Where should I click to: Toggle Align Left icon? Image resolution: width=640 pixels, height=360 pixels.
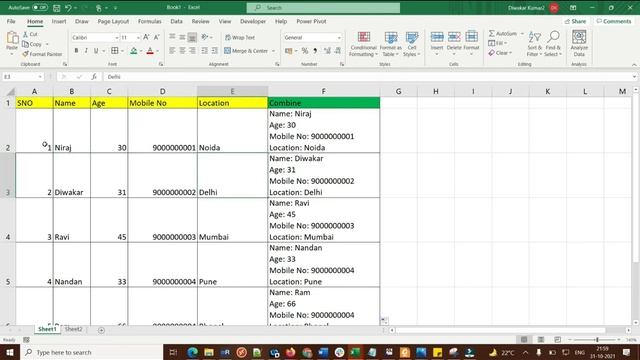point(172,51)
